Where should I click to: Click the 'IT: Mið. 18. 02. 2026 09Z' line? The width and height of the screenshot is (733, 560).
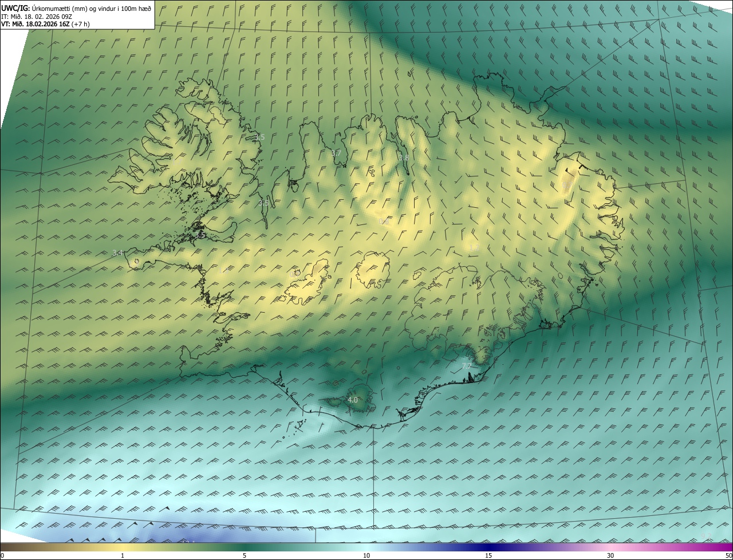(x=36, y=17)
